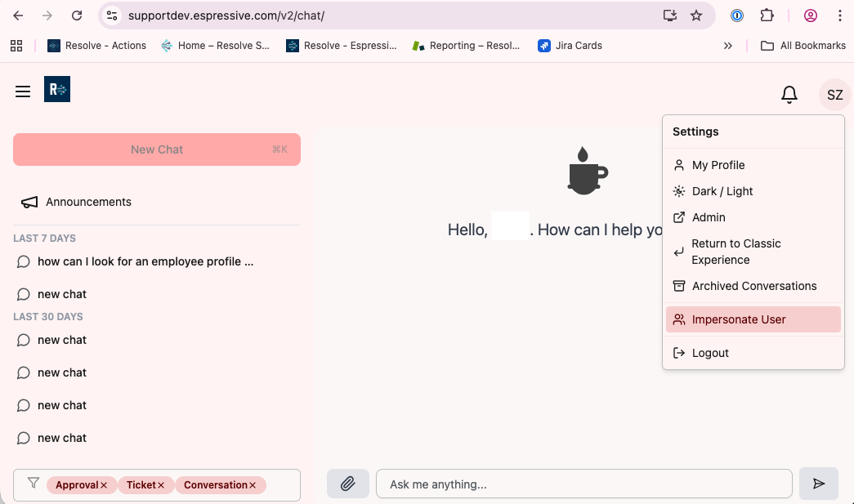Click the Logout option with exit icon

click(709, 352)
